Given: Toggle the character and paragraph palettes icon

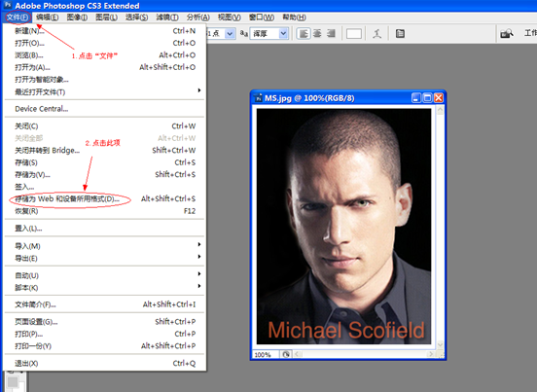Looking at the screenshot, I should pos(400,33).
